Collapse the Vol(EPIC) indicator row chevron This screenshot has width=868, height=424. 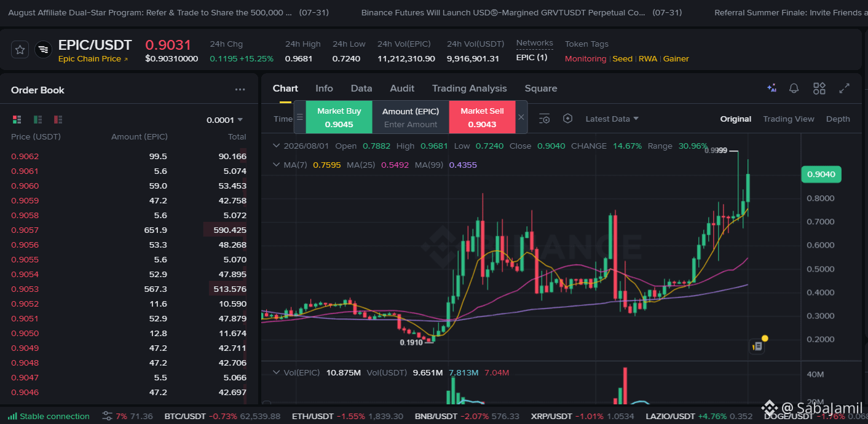tap(276, 372)
